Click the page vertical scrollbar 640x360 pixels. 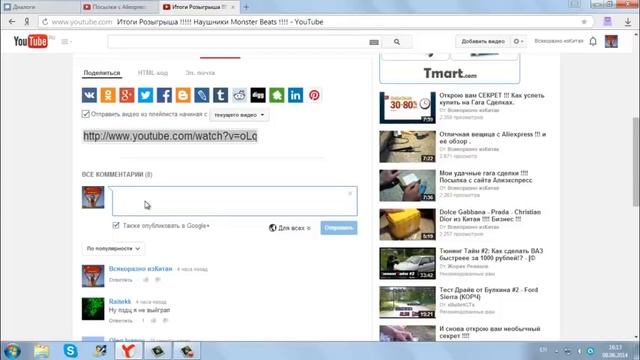coord(636,163)
